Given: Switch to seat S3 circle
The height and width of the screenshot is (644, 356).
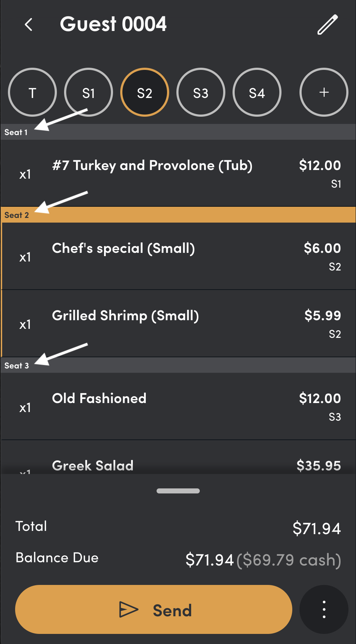Looking at the screenshot, I should point(201,92).
